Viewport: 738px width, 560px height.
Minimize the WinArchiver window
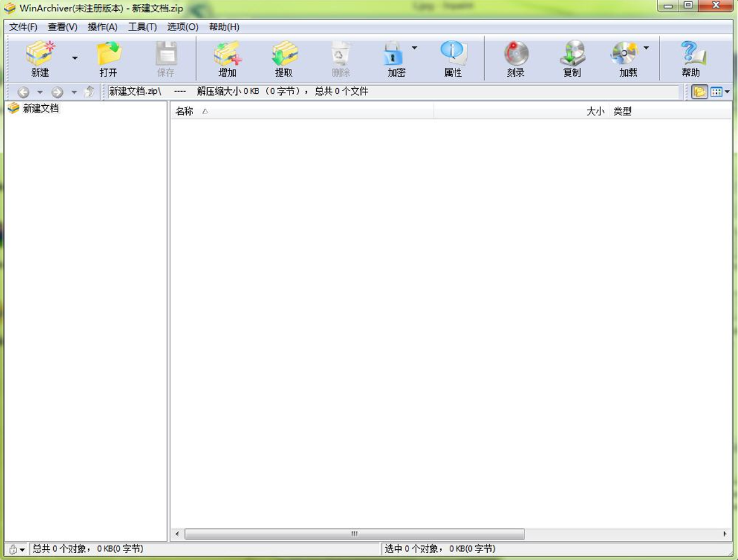668,6
